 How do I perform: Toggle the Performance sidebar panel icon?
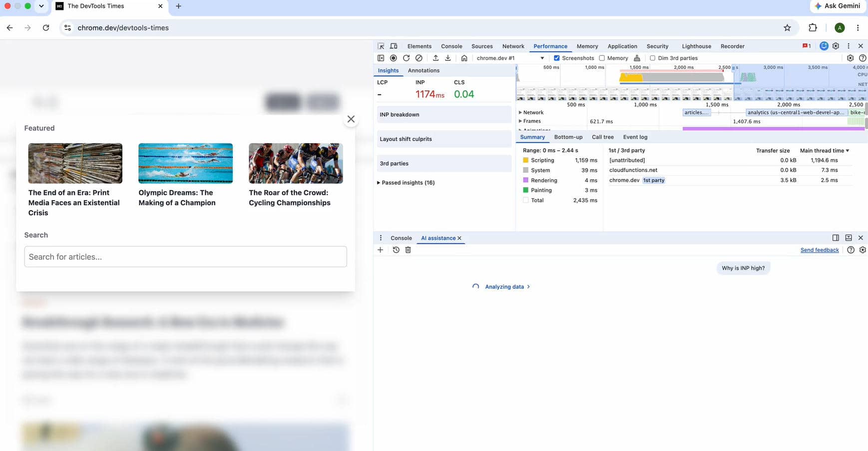click(x=381, y=58)
